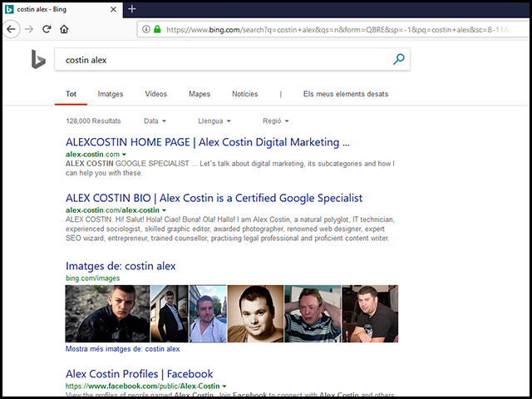Click the green secure padlock icon
Image resolution: width=532 pixels, height=399 pixels.
coord(157,29)
